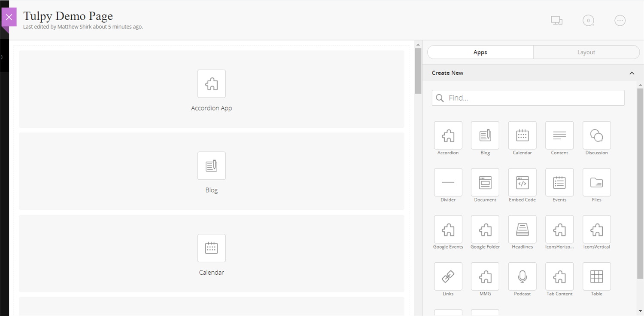
Task: Pick the Events app icon
Action: (559, 182)
